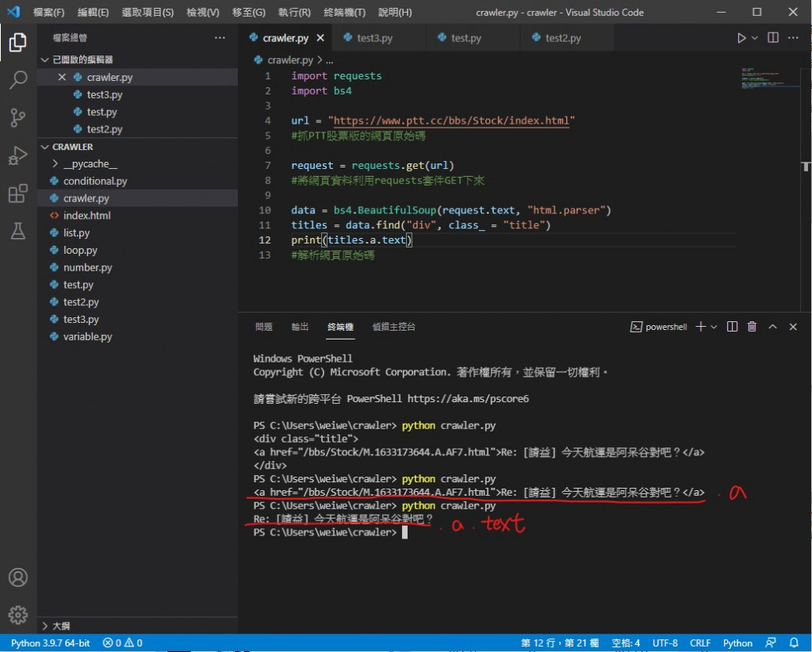This screenshot has height=652, width=812.
Task: Show errors and warnings count in status bar
Action: point(122,642)
